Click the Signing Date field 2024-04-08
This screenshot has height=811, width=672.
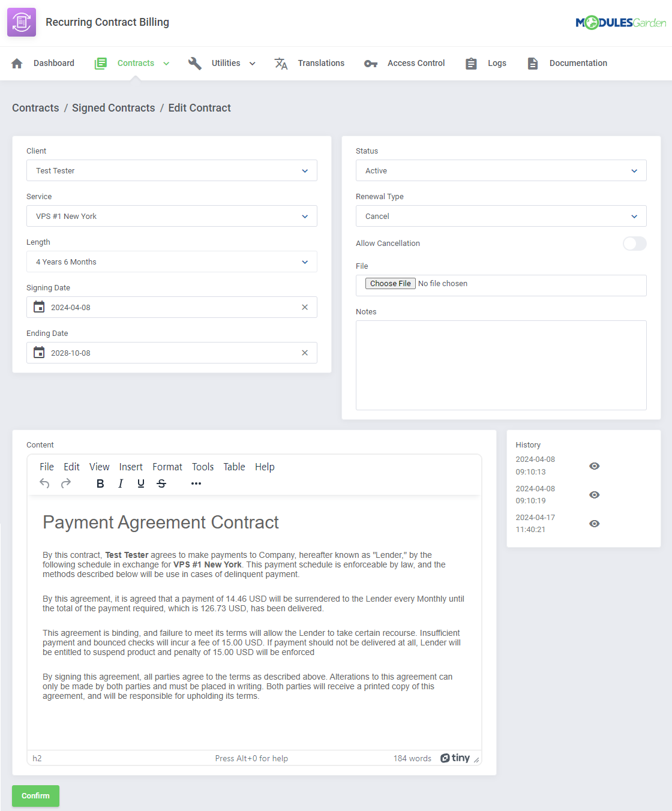pyautogui.click(x=172, y=307)
